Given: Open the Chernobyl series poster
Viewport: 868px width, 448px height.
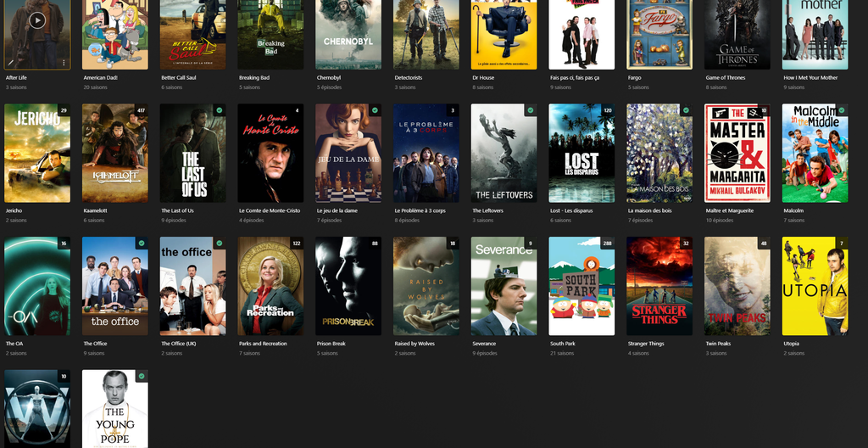Looking at the screenshot, I should coord(348,34).
